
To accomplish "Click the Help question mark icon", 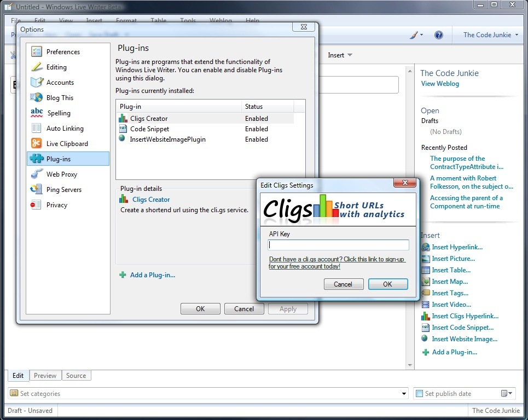I will [438, 35].
